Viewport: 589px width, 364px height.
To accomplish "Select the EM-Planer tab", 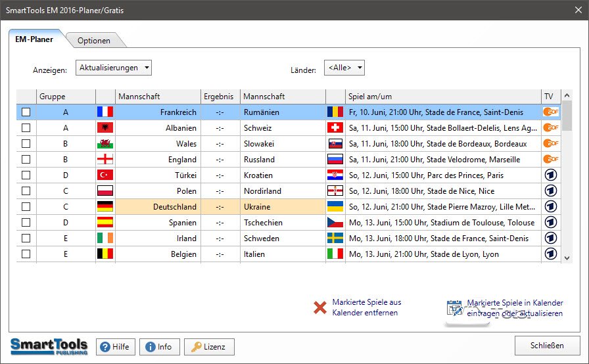I will point(35,39).
